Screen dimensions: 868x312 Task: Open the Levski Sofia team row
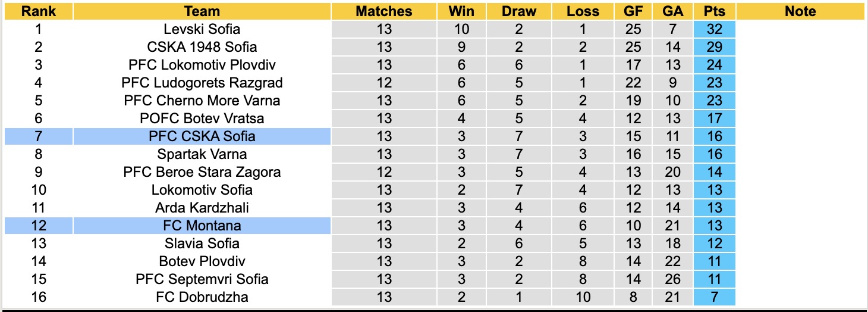click(202, 29)
